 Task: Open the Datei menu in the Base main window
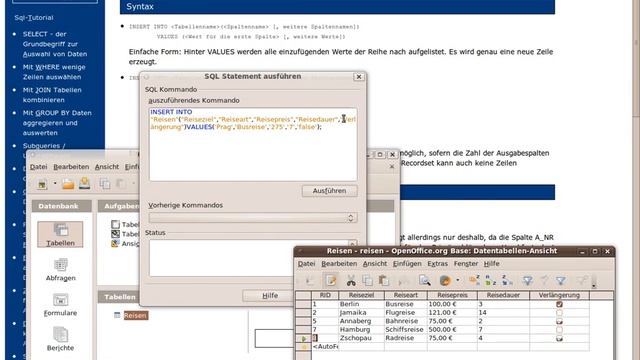pos(38,167)
